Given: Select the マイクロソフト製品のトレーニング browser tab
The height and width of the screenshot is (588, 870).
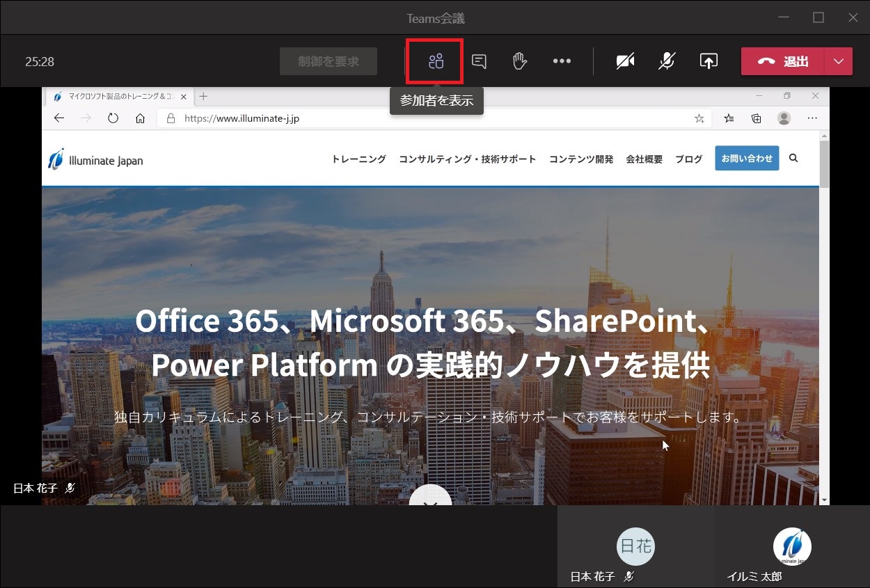Looking at the screenshot, I should [120, 96].
